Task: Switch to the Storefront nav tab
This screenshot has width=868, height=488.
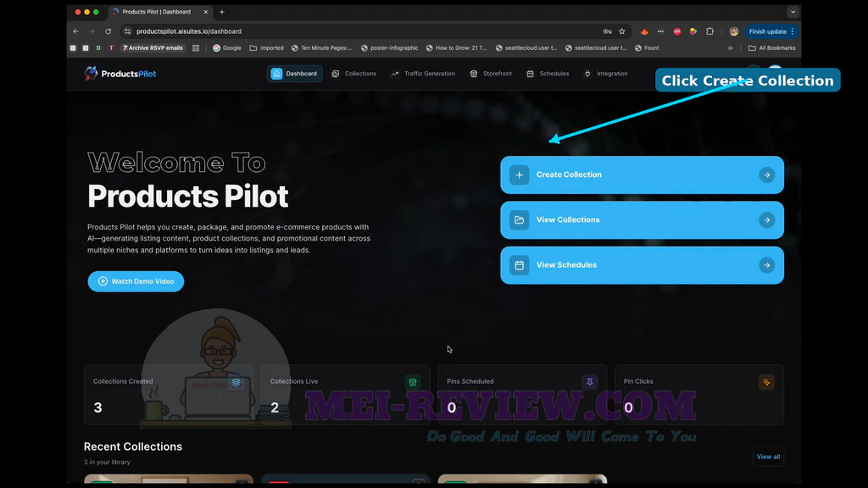Action: (491, 74)
